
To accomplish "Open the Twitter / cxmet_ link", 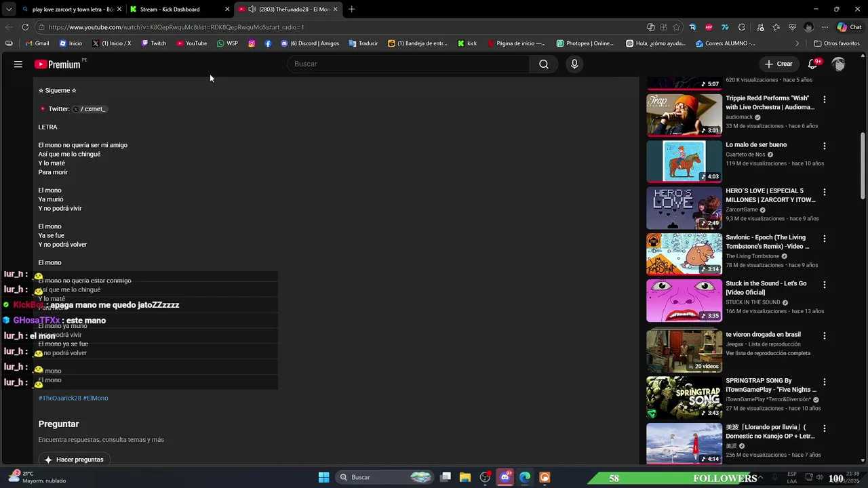I will click(90, 108).
